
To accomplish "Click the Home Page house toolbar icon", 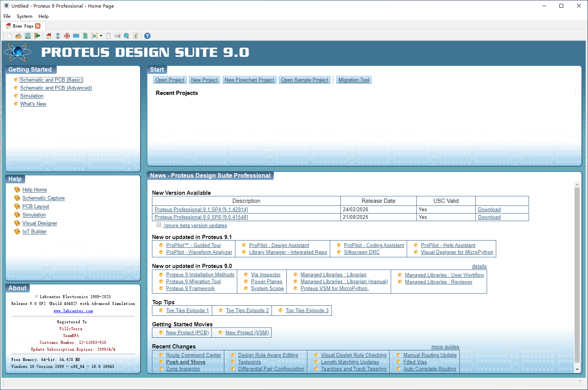I will pyautogui.click(x=49, y=36).
